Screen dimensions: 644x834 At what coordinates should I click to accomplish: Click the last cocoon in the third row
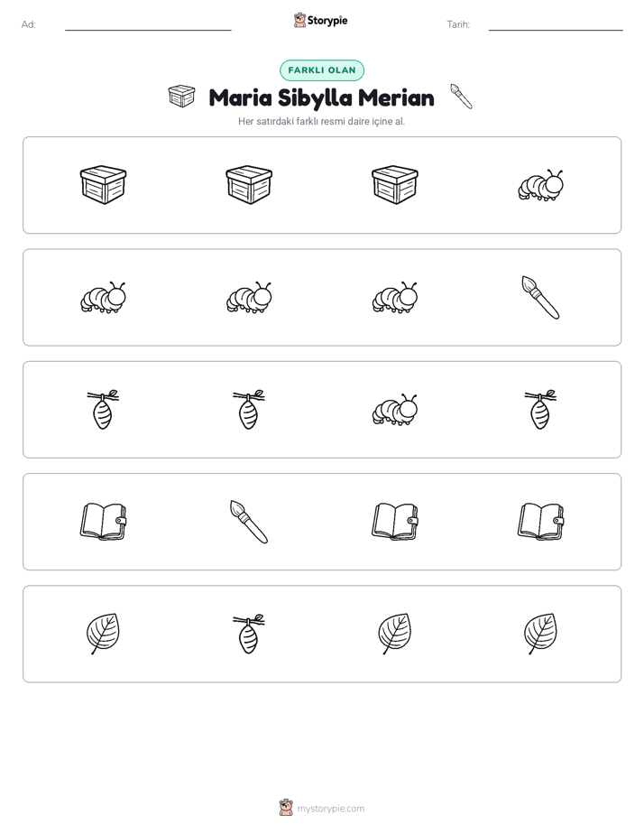point(540,410)
